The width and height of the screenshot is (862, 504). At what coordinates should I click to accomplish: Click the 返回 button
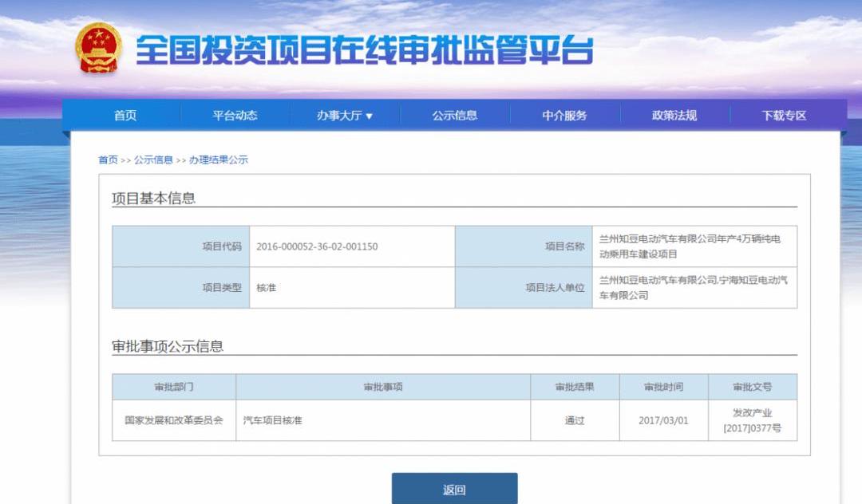455,489
